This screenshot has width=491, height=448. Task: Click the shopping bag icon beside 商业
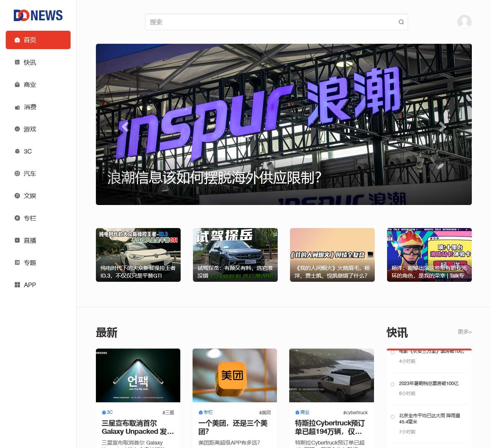pyautogui.click(x=17, y=84)
